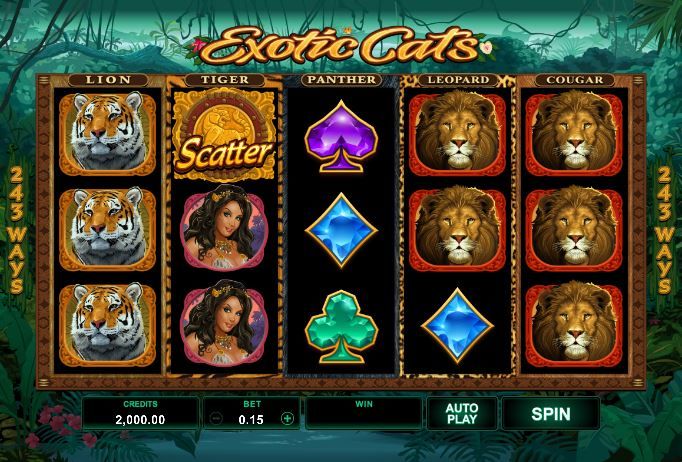
Task: Click the top lion symbol on Cougar reel
Action: pyautogui.click(x=574, y=134)
